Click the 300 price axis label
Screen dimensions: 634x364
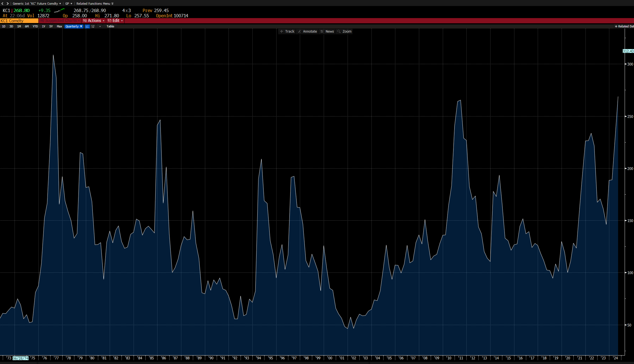tap(630, 64)
